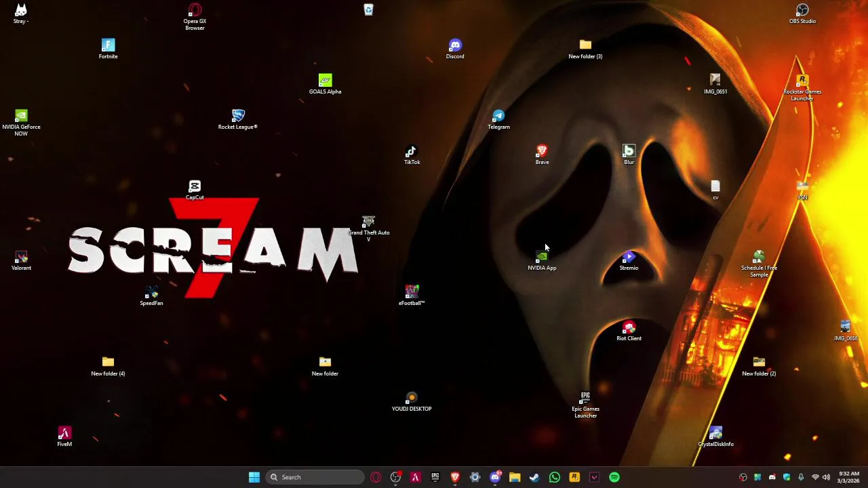Select the plain New folder icon
Image resolution: width=868 pixels, height=488 pixels.
[x=325, y=366]
